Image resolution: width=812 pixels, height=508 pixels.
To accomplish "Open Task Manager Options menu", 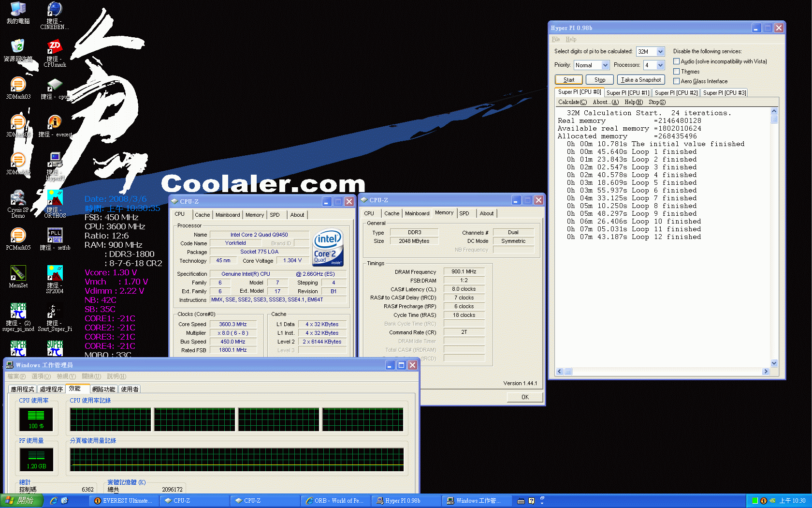I will pyautogui.click(x=41, y=376).
